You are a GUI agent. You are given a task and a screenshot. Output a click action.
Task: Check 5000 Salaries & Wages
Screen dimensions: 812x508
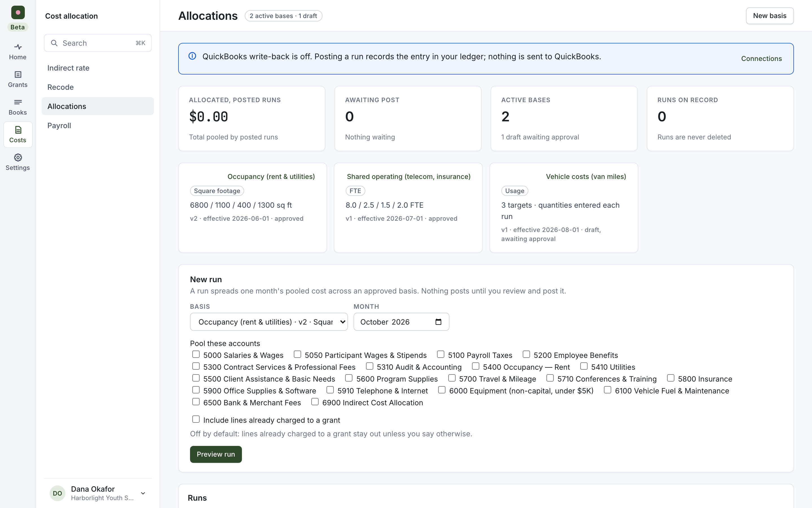click(x=196, y=354)
